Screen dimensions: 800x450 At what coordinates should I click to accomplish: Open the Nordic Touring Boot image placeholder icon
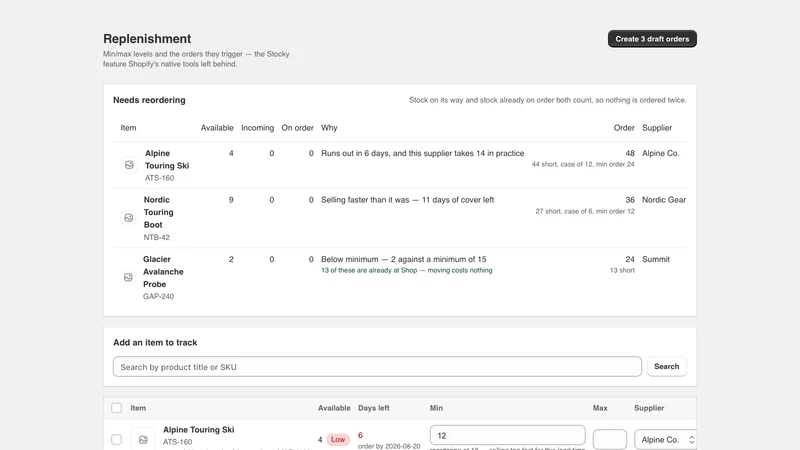tap(129, 218)
